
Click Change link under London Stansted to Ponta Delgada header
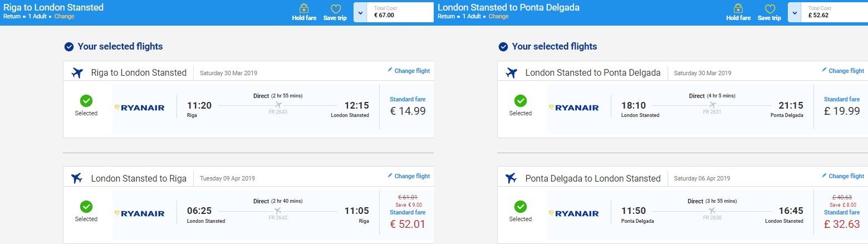click(x=498, y=16)
